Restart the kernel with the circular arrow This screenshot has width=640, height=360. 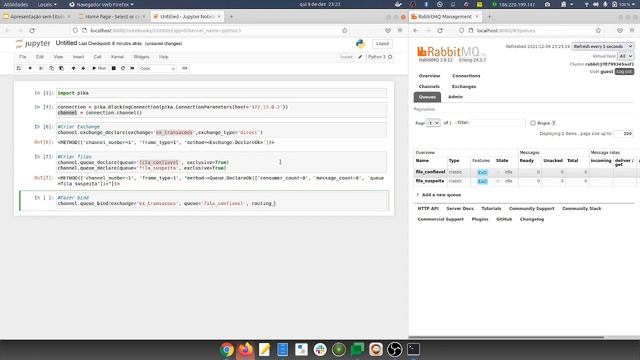(123, 69)
